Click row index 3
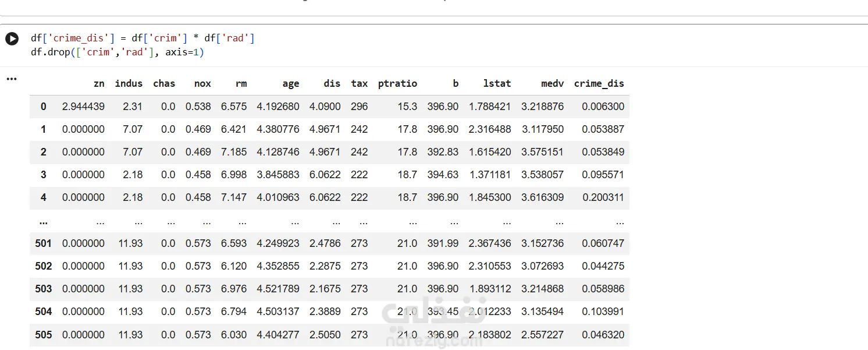Image resolution: width=868 pixels, height=350 pixels. (43, 175)
